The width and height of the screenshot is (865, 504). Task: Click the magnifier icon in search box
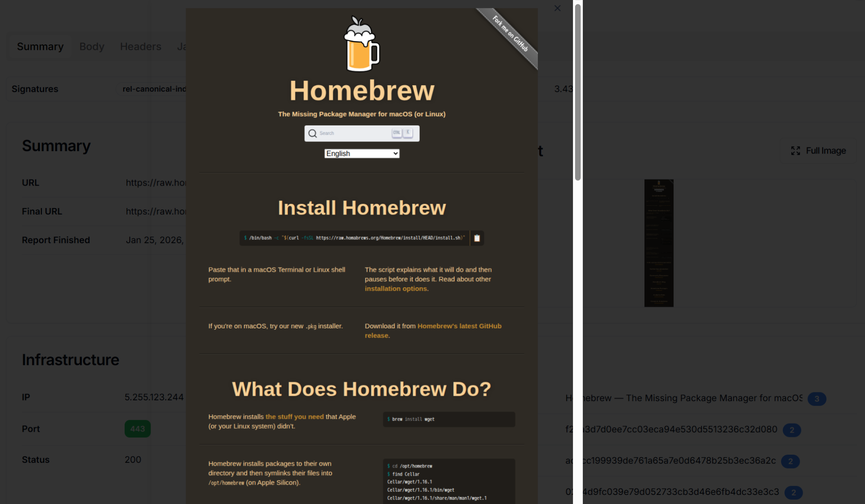(312, 134)
